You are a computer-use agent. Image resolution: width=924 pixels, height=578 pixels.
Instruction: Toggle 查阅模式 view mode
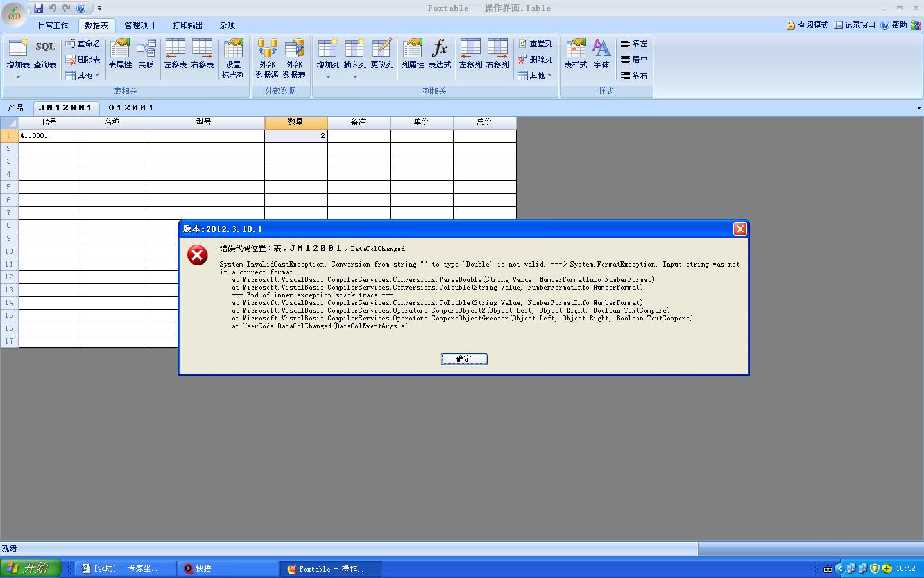807,25
